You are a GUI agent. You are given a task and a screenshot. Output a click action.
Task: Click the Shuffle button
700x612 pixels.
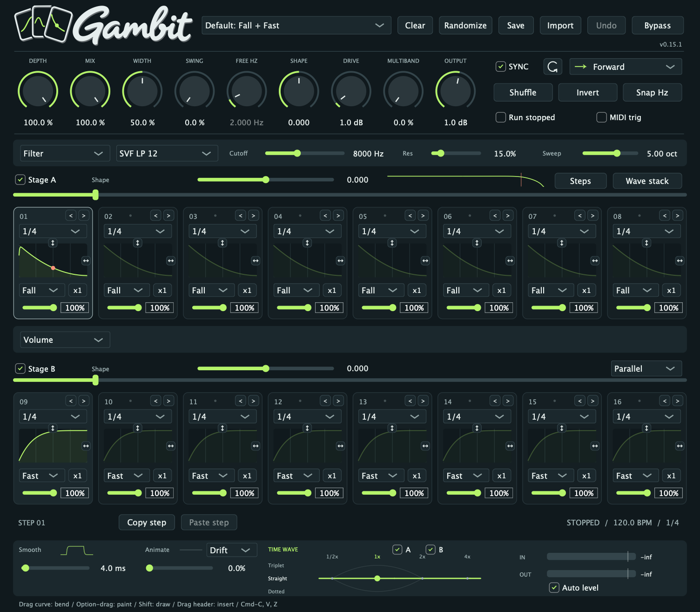click(523, 92)
